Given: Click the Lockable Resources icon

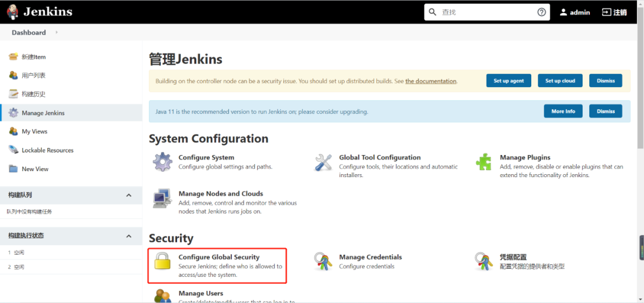Looking at the screenshot, I should pos(14,150).
